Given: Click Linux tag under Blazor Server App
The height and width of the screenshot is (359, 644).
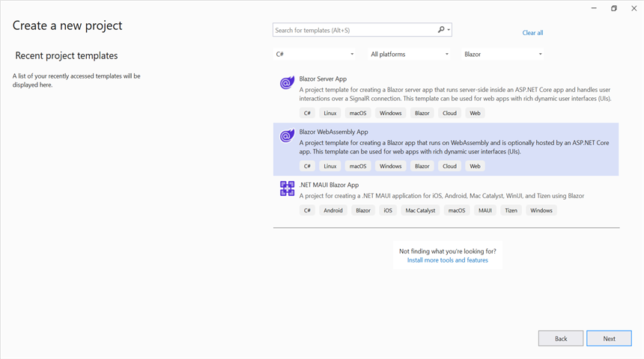Looking at the screenshot, I should pyautogui.click(x=329, y=113).
